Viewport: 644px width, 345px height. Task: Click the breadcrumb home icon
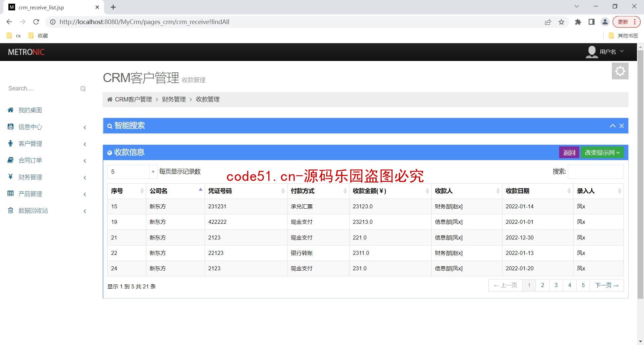click(x=110, y=99)
